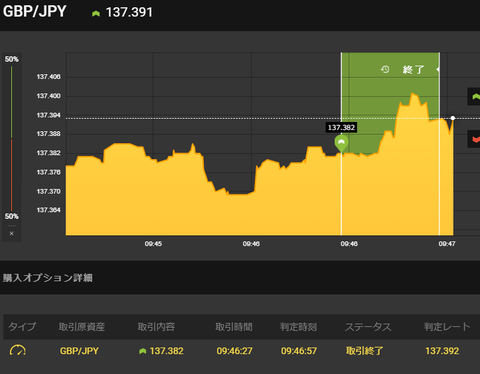Close the sentiment bar with X
This screenshot has width=480, height=374.
[x=12, y=233]
